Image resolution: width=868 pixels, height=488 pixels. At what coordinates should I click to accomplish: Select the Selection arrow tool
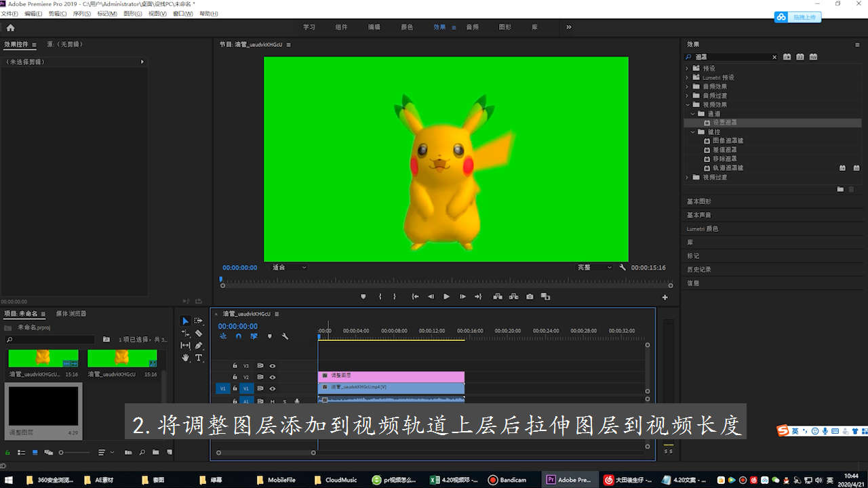[x=185, y=321]
